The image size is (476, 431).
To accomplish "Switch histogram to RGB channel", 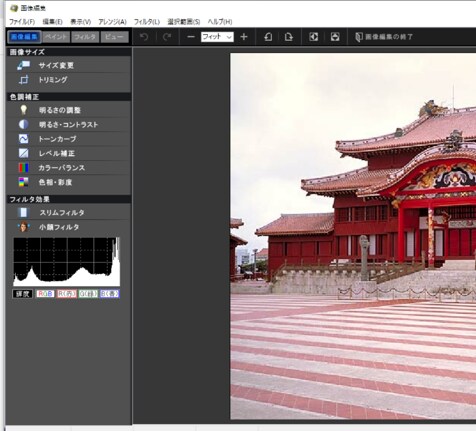I will (x=45, y=294).
